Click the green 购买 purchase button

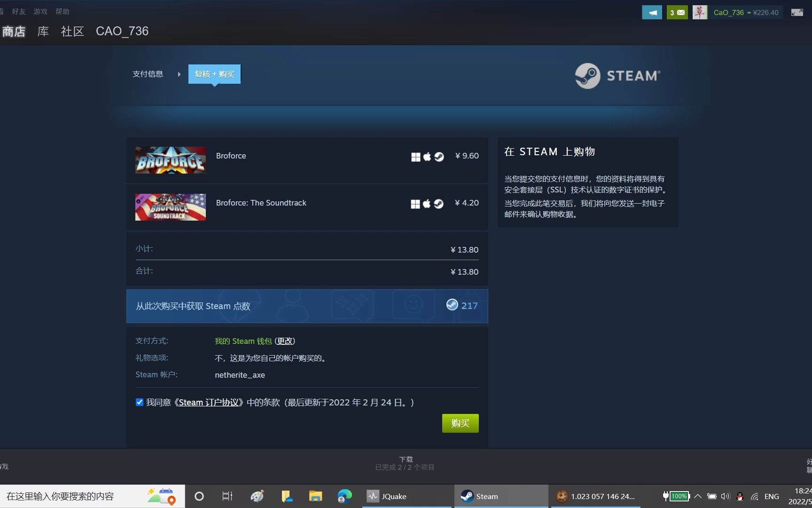[460, 423]
